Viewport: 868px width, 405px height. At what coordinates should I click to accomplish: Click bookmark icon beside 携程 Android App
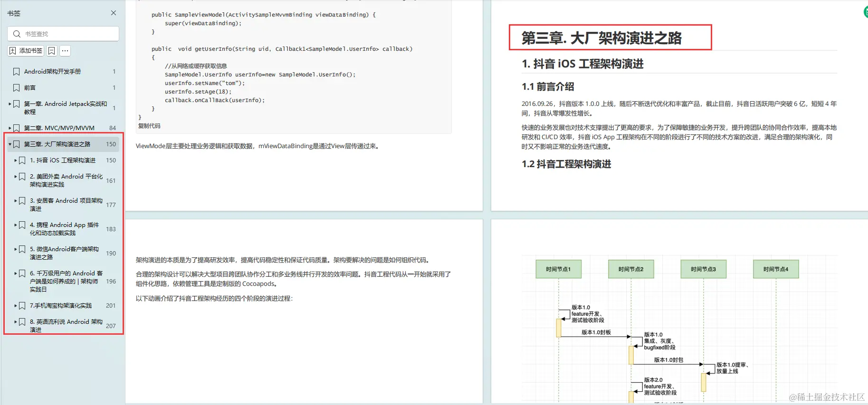pos(22,225)
